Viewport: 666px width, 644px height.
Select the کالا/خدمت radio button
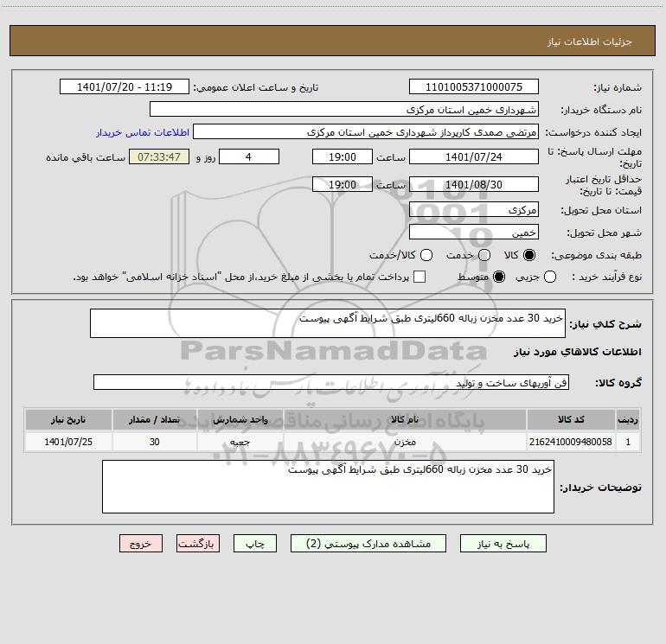pos(426,255)
